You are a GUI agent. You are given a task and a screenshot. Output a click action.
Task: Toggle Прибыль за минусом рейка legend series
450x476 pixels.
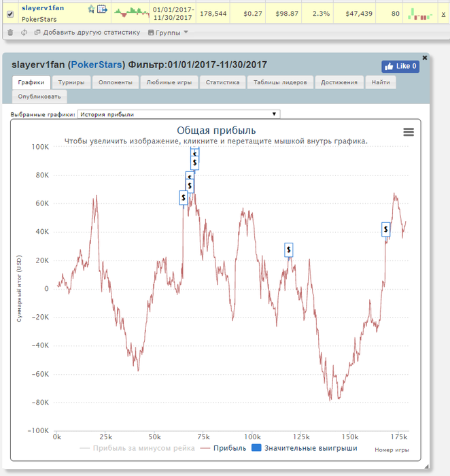tap(137, 448)
